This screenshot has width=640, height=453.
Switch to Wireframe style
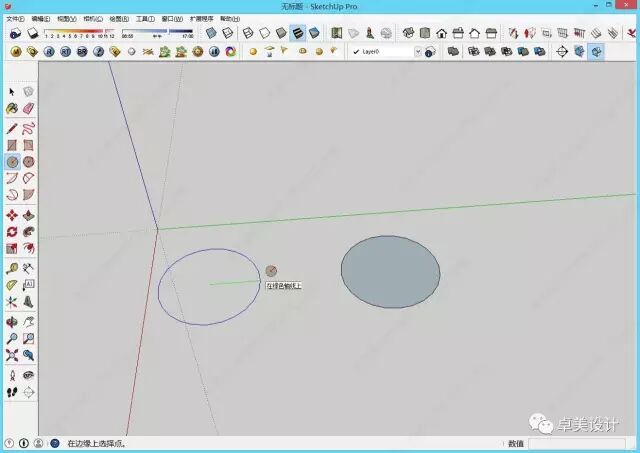248,33
